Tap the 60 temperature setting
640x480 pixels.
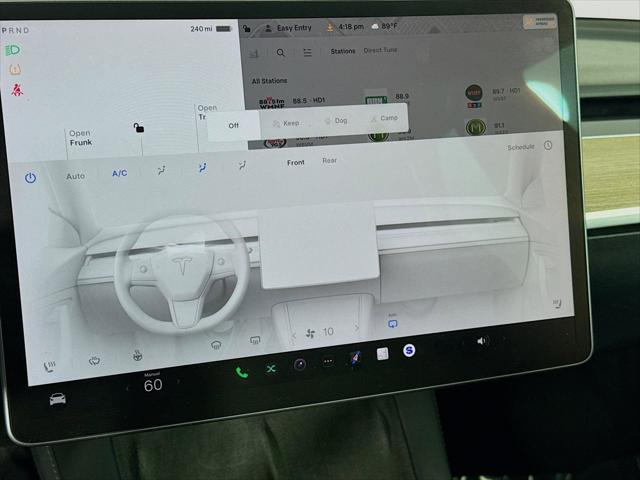pos(153,385)
